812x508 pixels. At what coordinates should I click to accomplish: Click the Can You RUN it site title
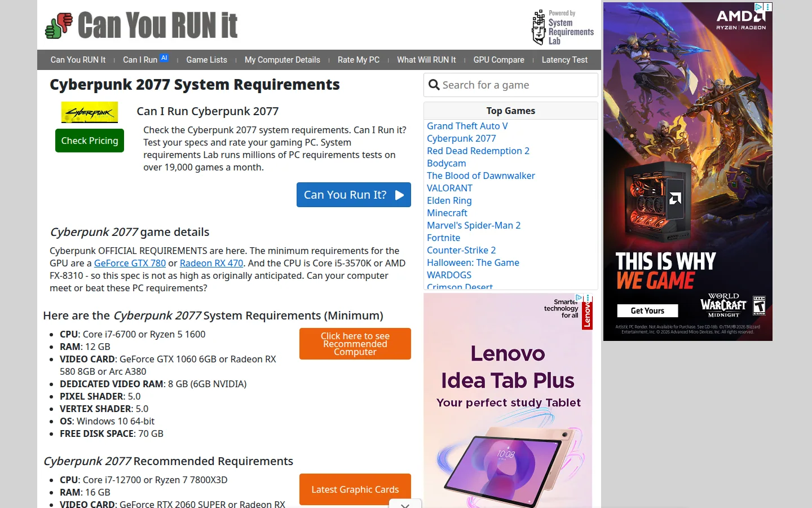[x=158, y=25]
